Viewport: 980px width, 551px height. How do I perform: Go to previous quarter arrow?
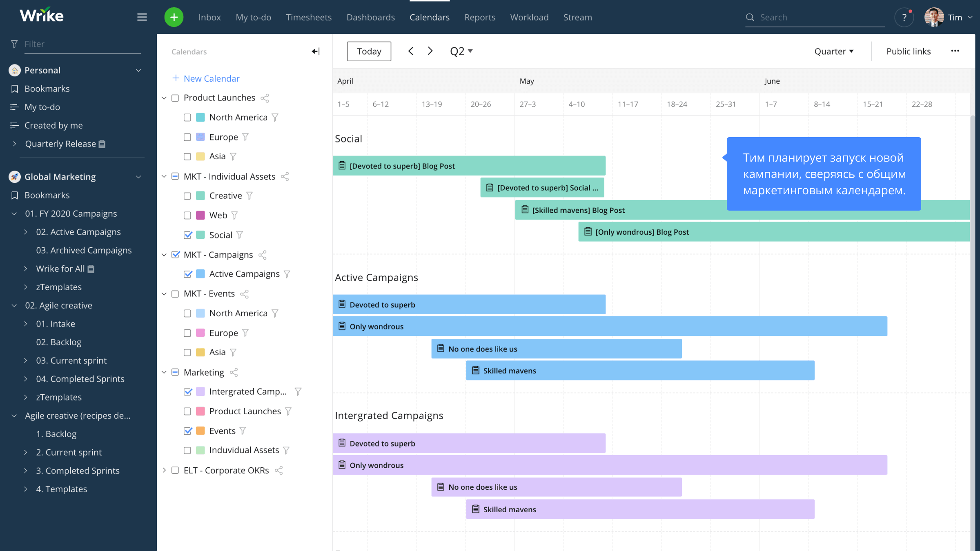pyautogui.click(x=411, y=51)
